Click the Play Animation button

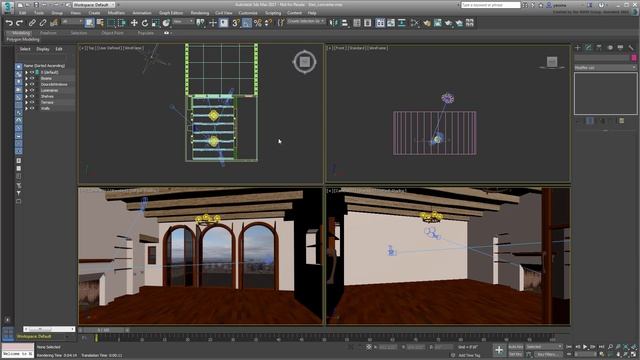pos(585,347)
